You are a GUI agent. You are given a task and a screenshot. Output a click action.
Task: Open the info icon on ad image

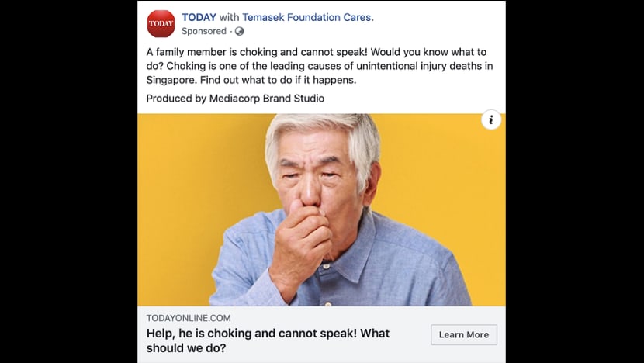click(x=491, y=120)
